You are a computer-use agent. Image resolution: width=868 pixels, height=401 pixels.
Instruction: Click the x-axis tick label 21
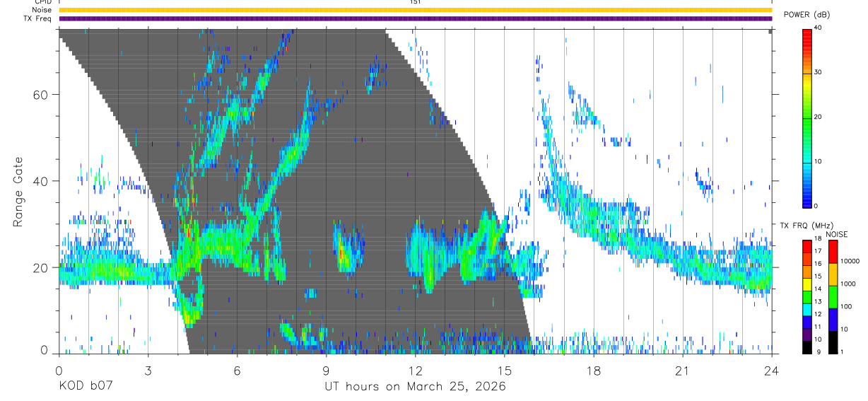(x=683, y=370)
